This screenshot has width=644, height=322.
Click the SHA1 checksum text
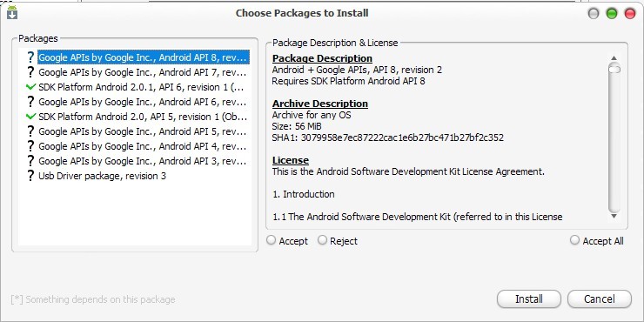point(388,138)
